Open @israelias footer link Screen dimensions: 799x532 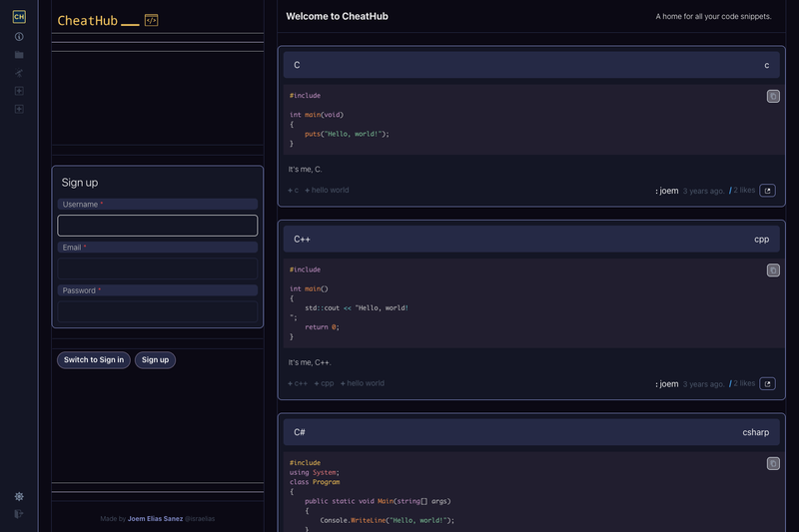[x=199, y=519]
